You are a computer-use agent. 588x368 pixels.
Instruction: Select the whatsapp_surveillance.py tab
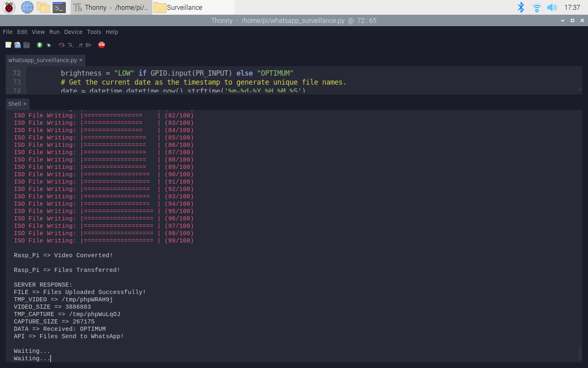point(42,60)
